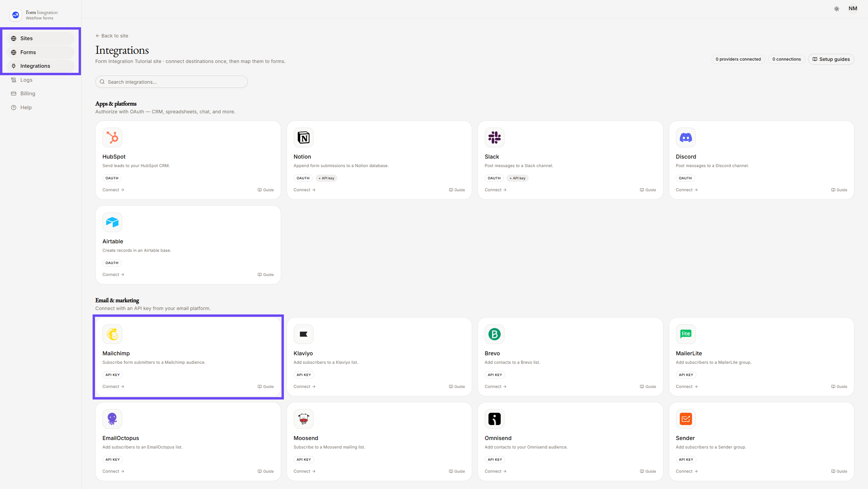
Task: Click the Notion logo icon
Action: (303, 137)
